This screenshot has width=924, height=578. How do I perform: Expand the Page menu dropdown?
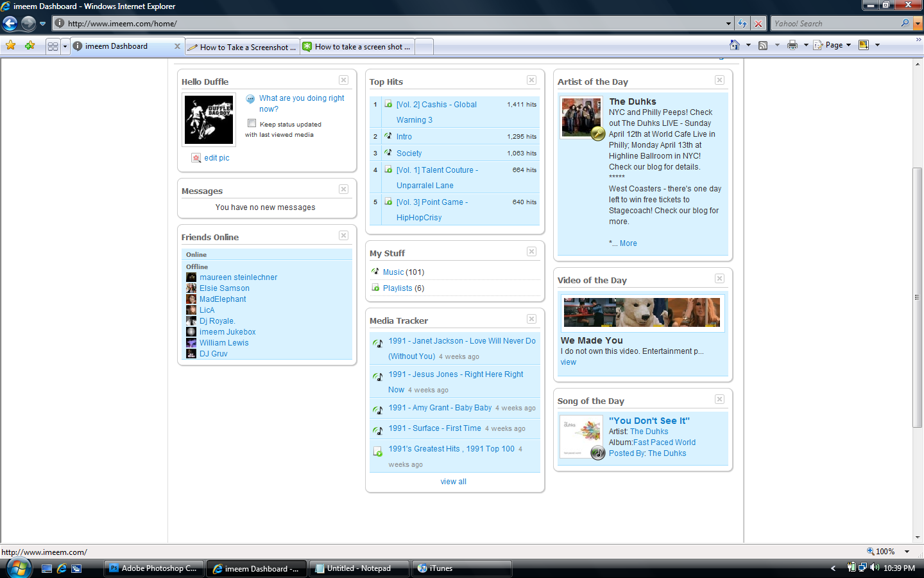(x=848, y=45)
